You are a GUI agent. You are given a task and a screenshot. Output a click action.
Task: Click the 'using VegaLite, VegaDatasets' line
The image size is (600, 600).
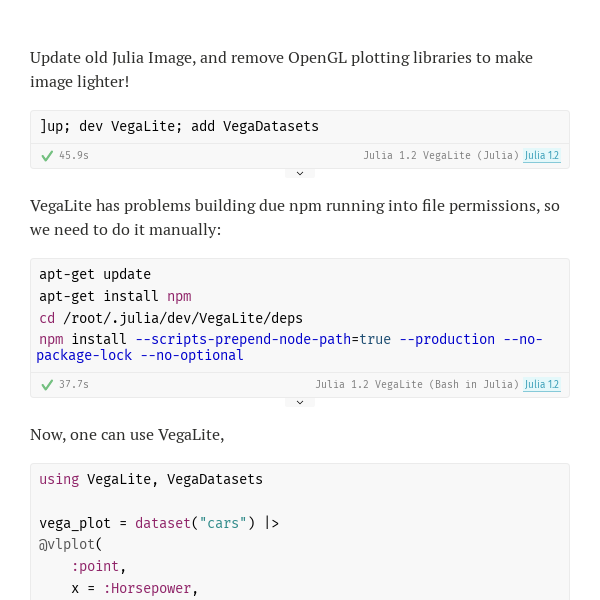coord(151,479)
